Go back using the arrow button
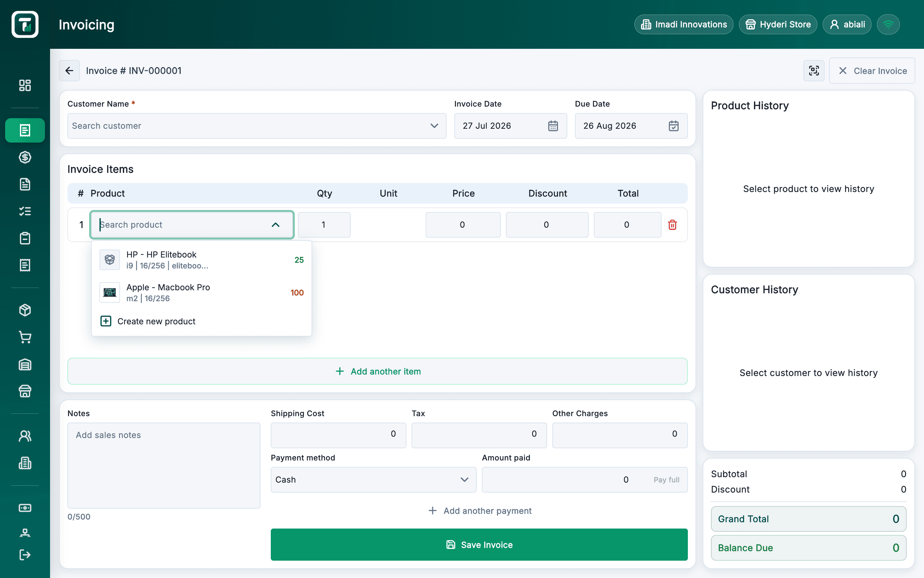This screenshot has height=578, width=924. pyautogui.click(x=69, y=71)
